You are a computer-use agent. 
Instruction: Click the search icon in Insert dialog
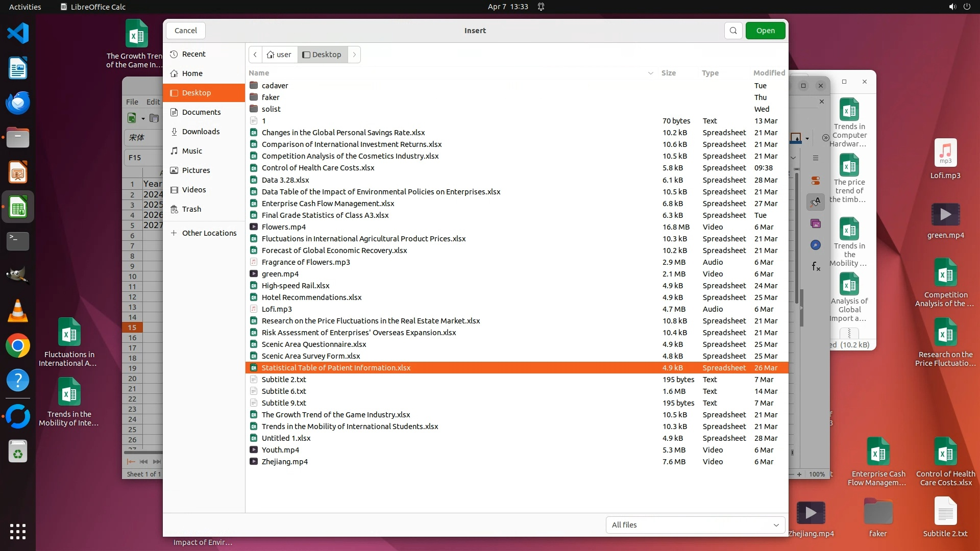click(733, 31)
